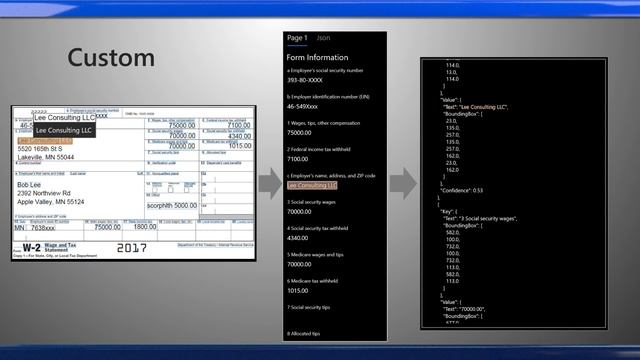Click the 46-549Xxxx value in Form Information
Screen dimensions: 640x360
pyautogui.click(x=302, y=107)
